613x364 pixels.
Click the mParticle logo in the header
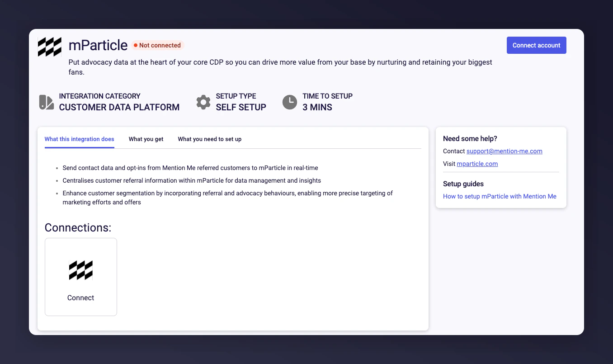50,47
